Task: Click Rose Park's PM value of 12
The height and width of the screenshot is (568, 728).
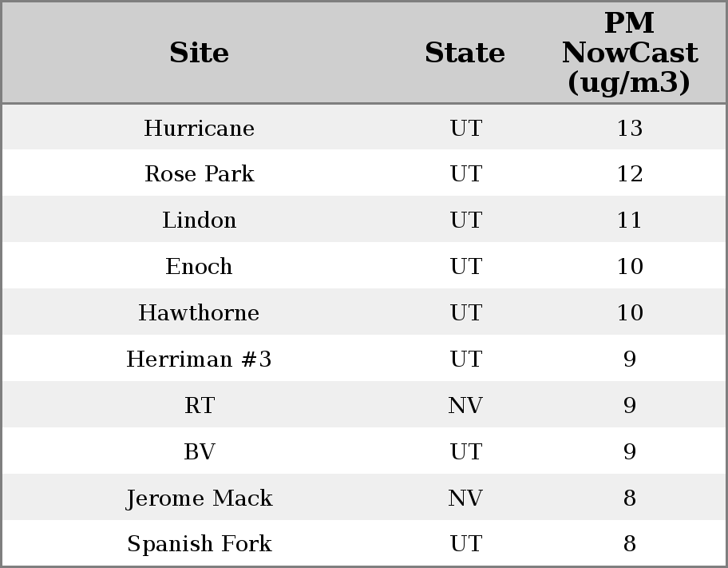Action: click(629, 174)
